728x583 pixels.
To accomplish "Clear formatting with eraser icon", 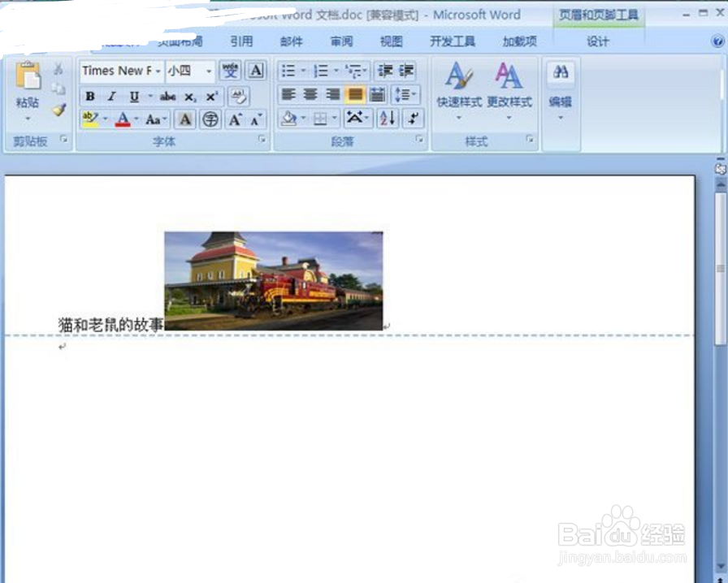I will pyautogui.click(x=239, y=97).
